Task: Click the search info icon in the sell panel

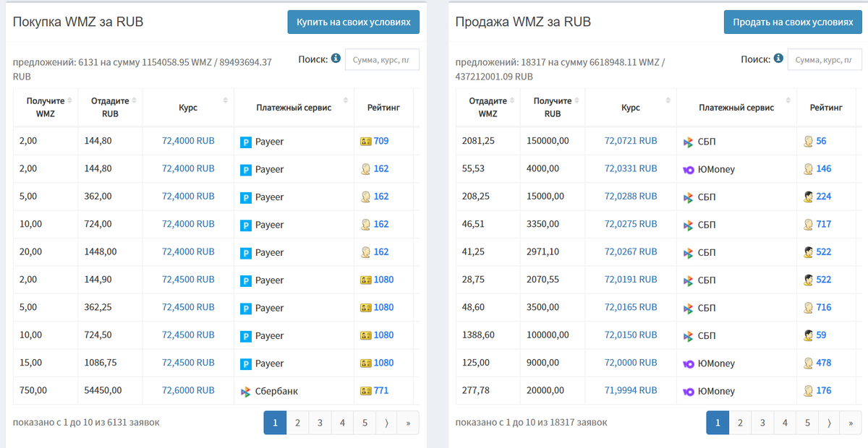Action: (778, 58)
